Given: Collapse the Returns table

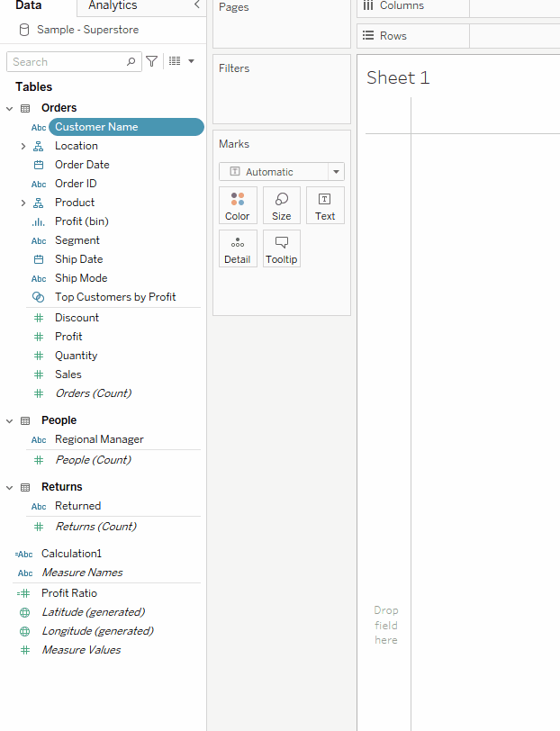Looking at the screenshot, I should tap(10, 487).
